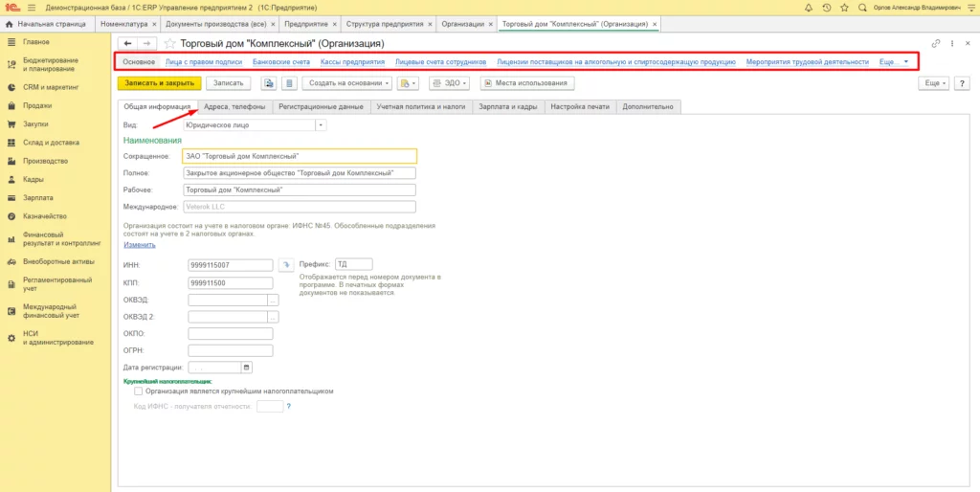Screen dimensions: 980x492
Task: Open favorites star in title bar
Action: [x=844, y=8]
